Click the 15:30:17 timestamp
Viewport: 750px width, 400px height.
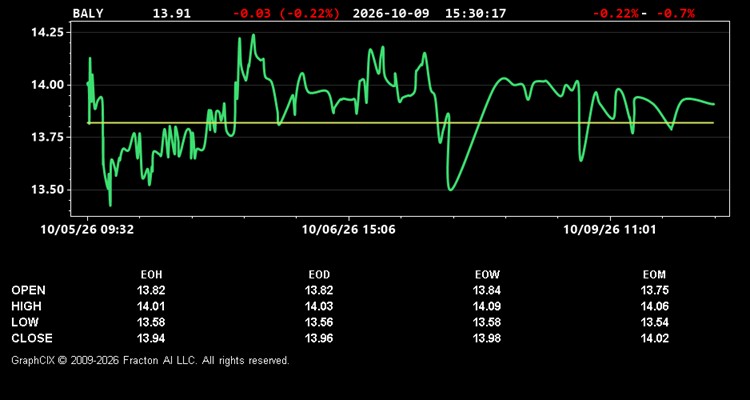(475, 13)
